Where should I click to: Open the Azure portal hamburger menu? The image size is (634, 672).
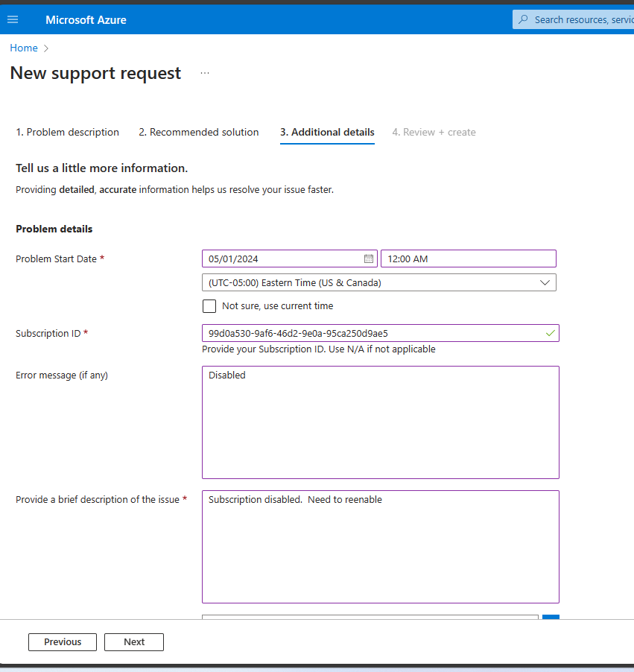(x=13, y=19)
